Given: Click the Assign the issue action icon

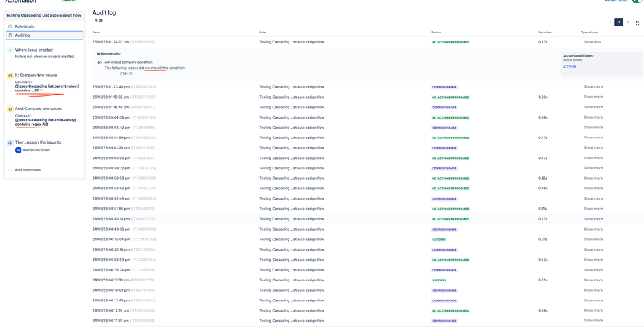Looking at the screenshot, I should click(x=10, y=142).
